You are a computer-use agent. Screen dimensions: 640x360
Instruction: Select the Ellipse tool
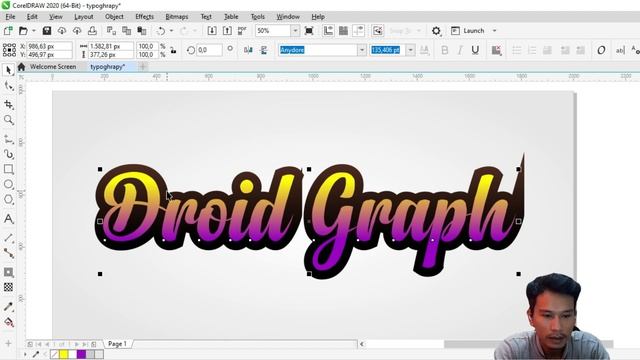tap(9, 184)
